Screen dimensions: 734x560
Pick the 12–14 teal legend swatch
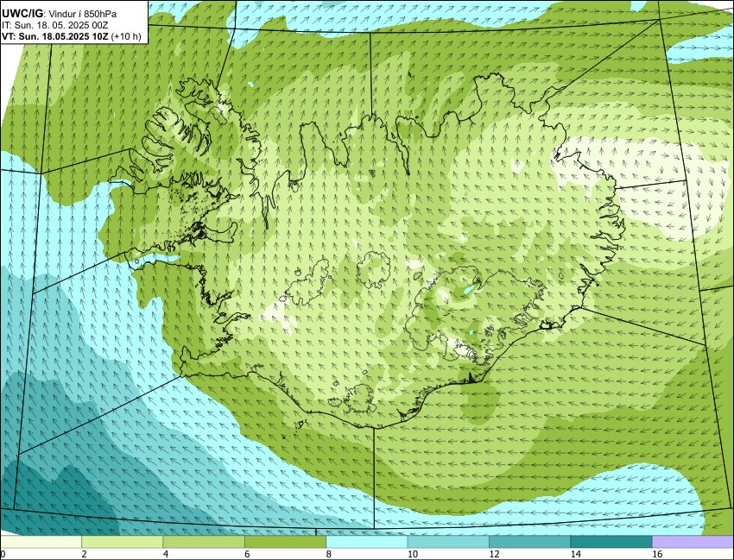pyautogui.click(x=529, y=542)
